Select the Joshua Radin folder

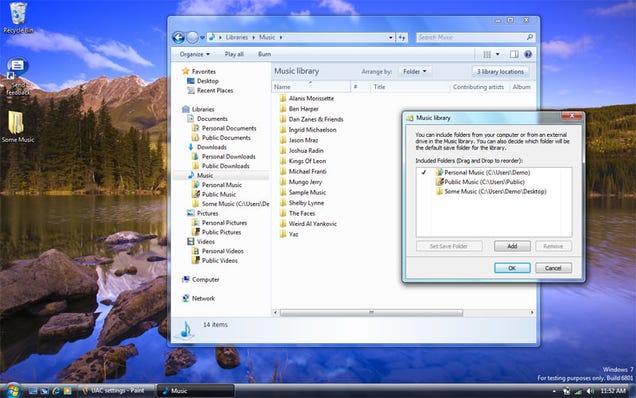pyautogui.click(x=301, y=151)
